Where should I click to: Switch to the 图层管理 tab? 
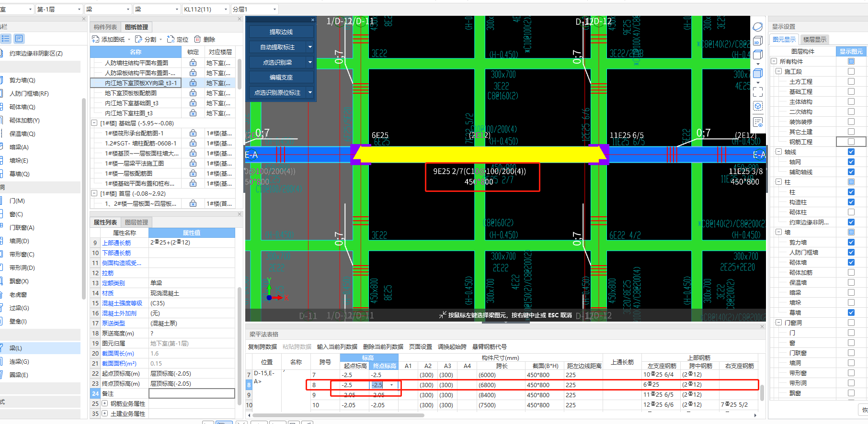click(137, 222)
